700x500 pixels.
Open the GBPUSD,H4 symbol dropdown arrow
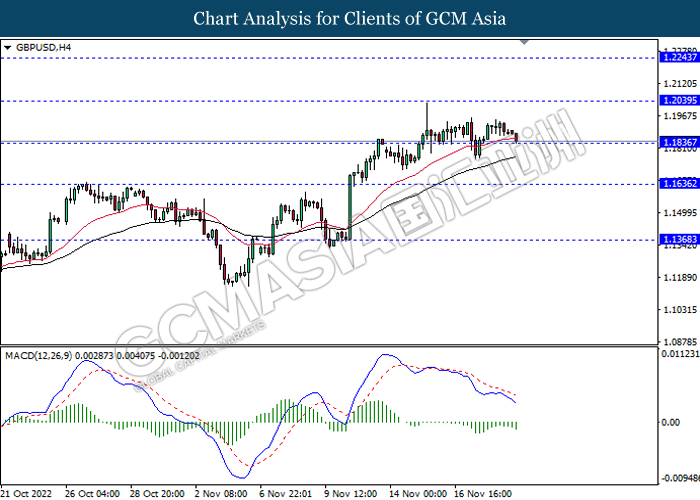[x=7, y=47]
